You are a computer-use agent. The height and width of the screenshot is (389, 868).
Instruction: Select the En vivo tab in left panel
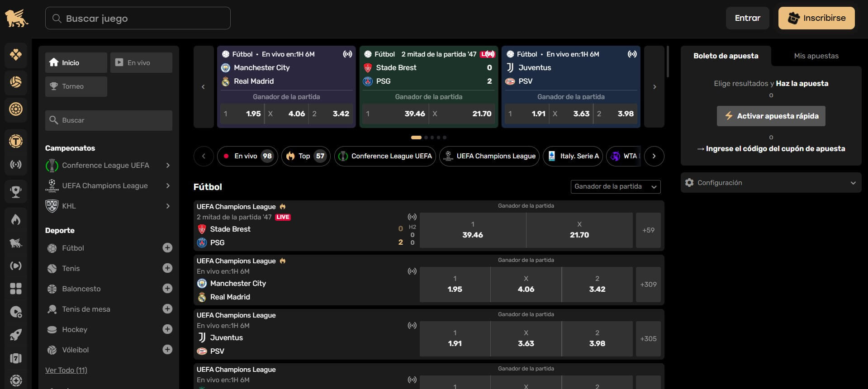point(141,63)
